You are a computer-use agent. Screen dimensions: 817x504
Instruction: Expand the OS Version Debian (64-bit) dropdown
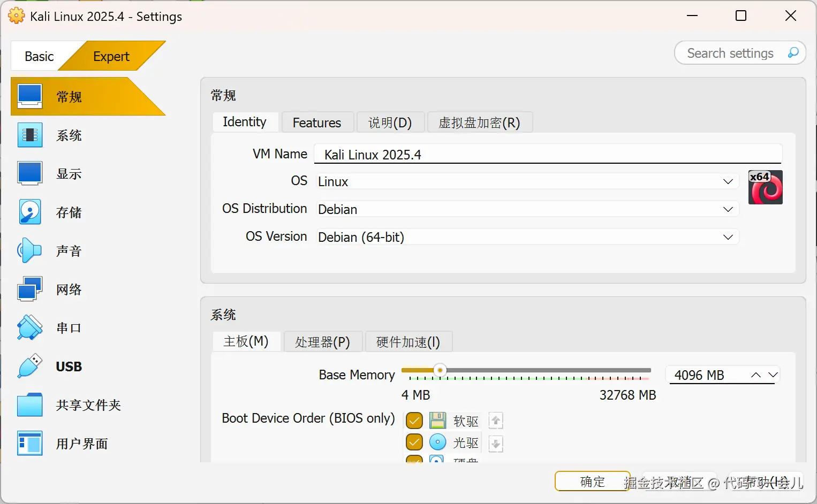click(x=527, y=237)
